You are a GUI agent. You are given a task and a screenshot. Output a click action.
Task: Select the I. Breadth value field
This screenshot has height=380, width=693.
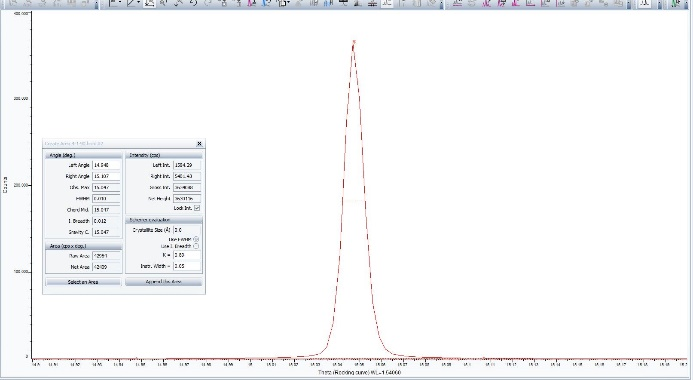point(106,220)
